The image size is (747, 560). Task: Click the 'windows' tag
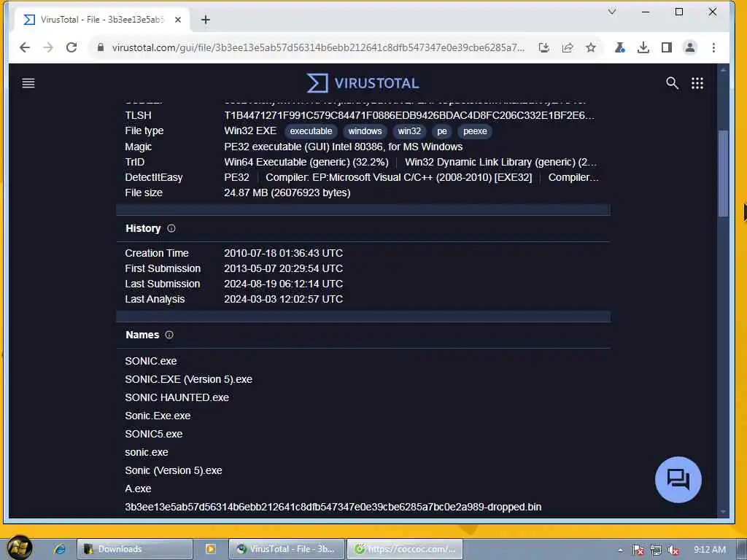click(x=365, y=131)
